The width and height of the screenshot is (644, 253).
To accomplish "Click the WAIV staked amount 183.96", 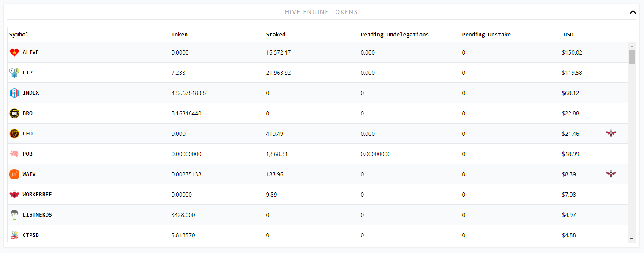I will point(275,174).
